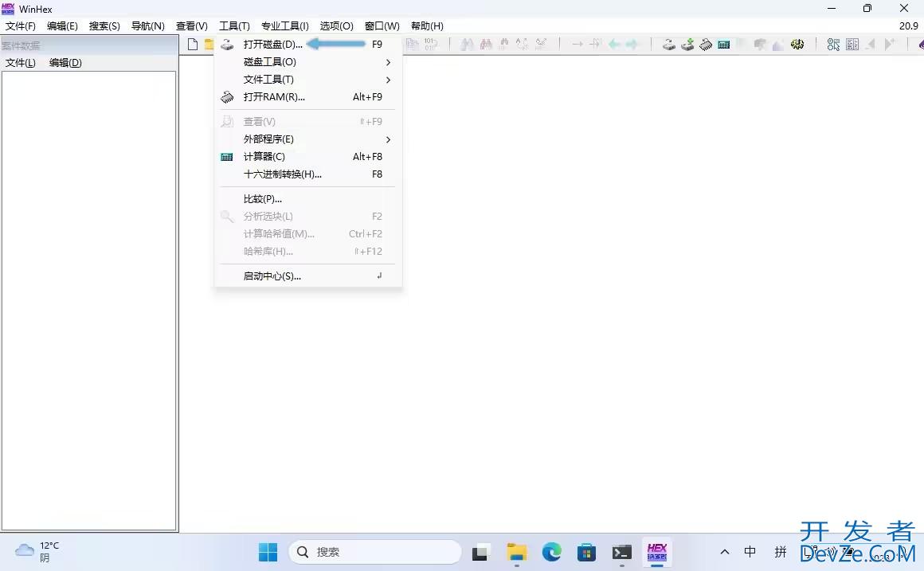This screenshot has width=924, height=571.
Task: Launch File Explorer from the taskbar
Action: pyautogui.click(x=516, y=552)
